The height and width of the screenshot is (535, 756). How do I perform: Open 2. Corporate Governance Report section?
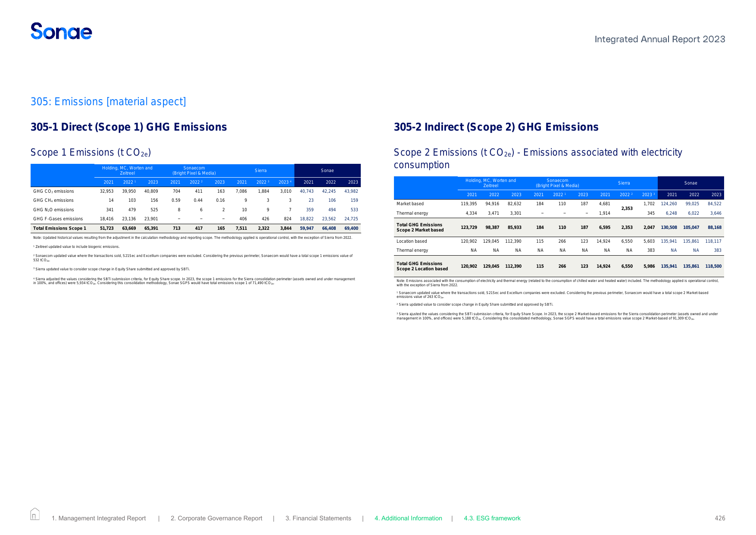tap(216, 518)
